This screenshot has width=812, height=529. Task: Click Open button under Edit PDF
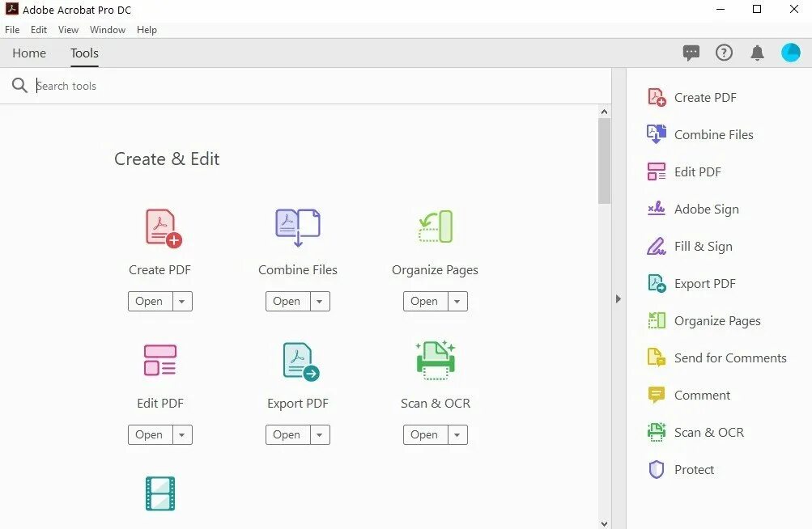click(x=151, y=435)
